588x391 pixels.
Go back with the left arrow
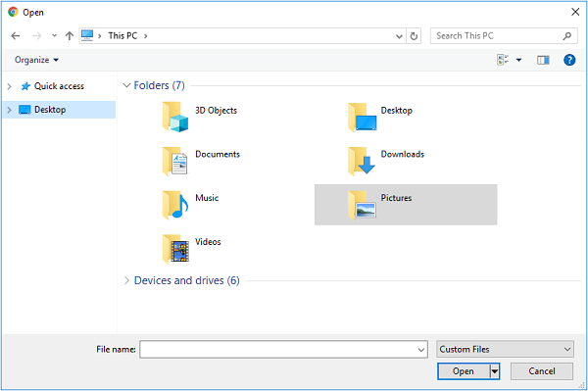pos(16,36)
